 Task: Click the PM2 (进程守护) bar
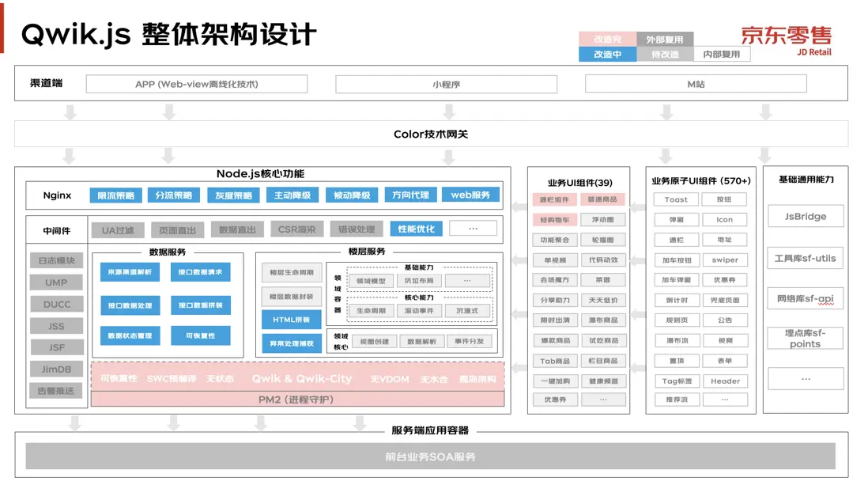[297, 399]
